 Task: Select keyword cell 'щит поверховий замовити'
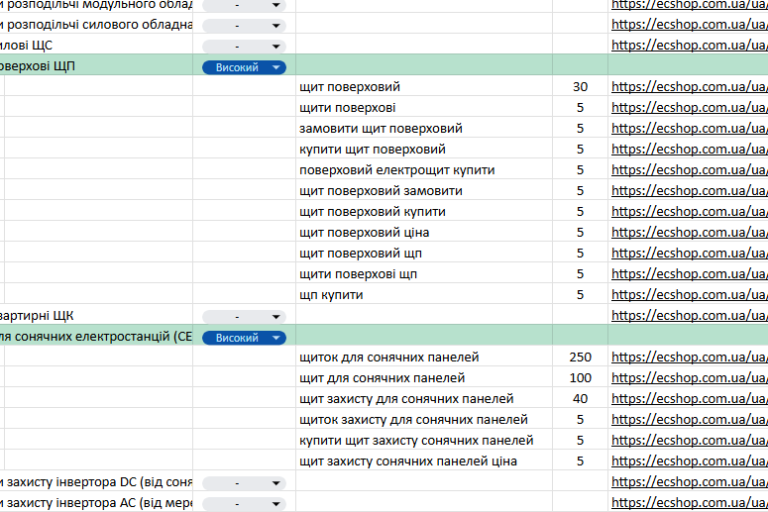tap(424, 191)
